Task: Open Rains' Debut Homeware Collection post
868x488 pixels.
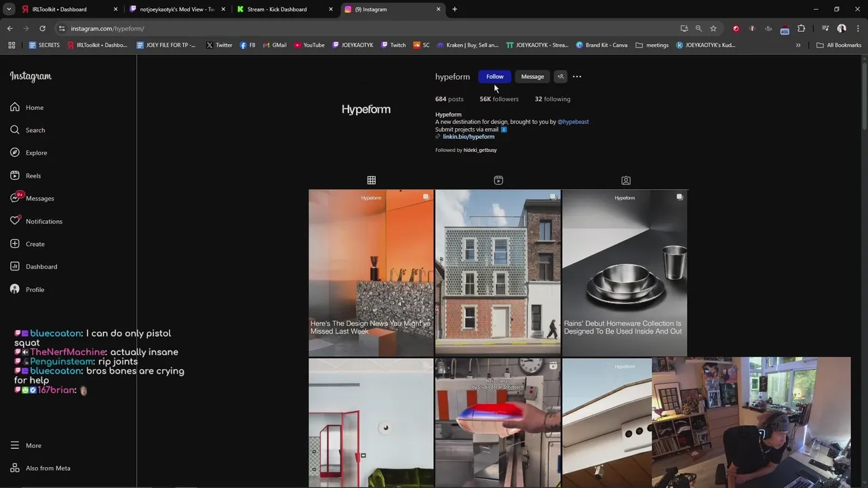Action: [x=625, y=273]
